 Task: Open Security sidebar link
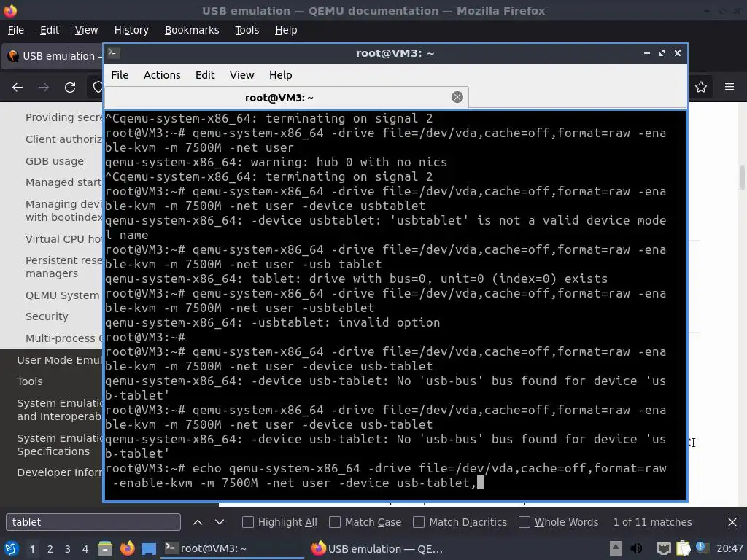(x=47, y=316)
